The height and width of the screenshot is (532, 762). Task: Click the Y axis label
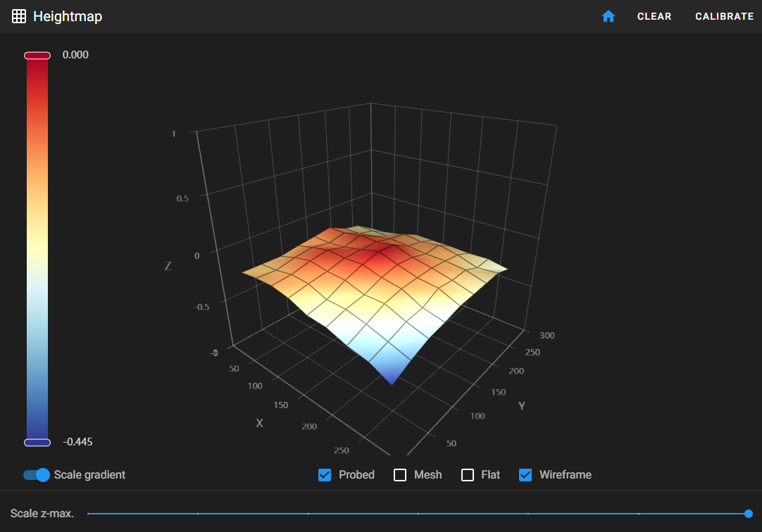click(x=522, y=406)
